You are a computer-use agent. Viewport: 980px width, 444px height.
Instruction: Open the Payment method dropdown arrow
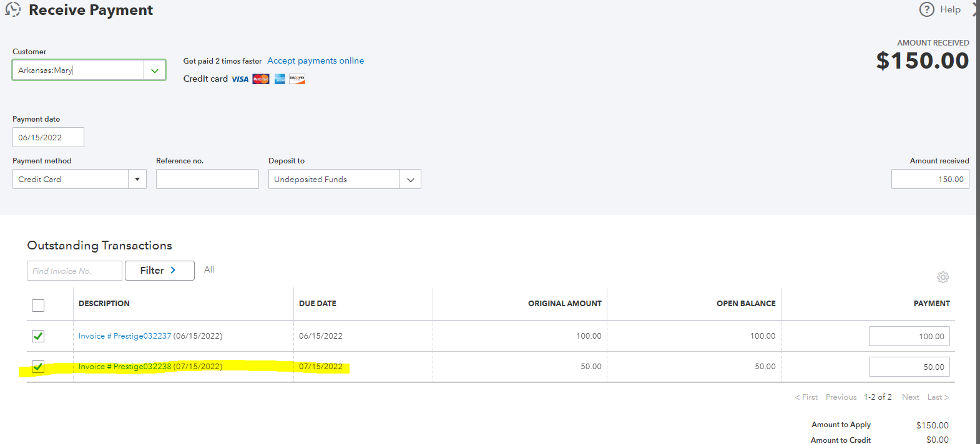click(137, 180)
